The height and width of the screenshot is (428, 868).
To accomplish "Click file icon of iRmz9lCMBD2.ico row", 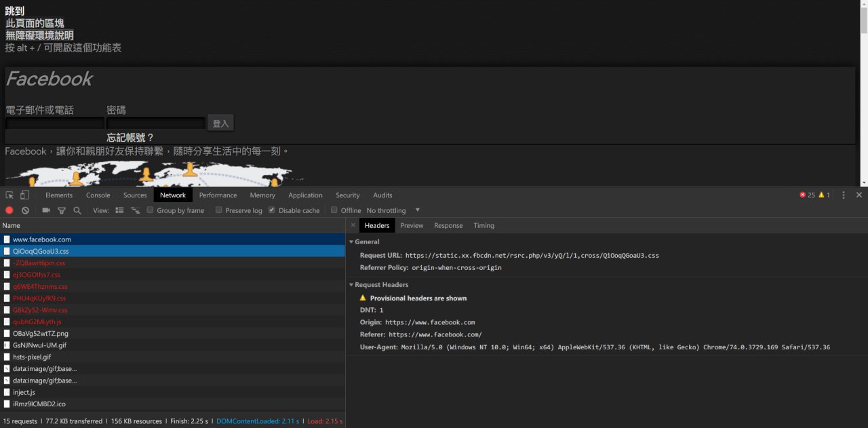I will pos(7,404).
